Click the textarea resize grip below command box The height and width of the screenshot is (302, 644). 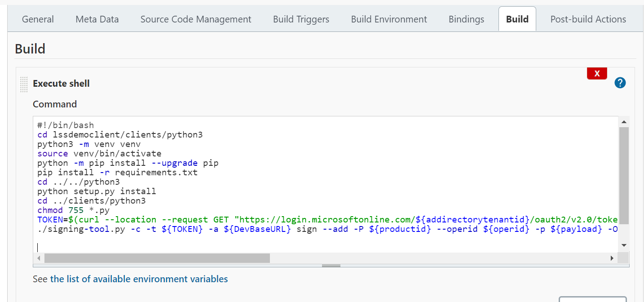[x=331, y=266]
